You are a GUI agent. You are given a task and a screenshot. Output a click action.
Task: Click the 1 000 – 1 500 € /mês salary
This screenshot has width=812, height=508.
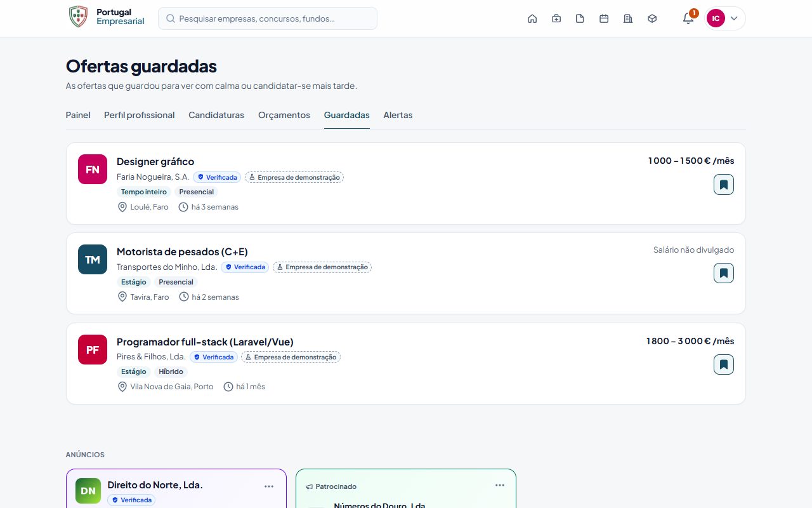pyautogui.click(x=691, y=161)
